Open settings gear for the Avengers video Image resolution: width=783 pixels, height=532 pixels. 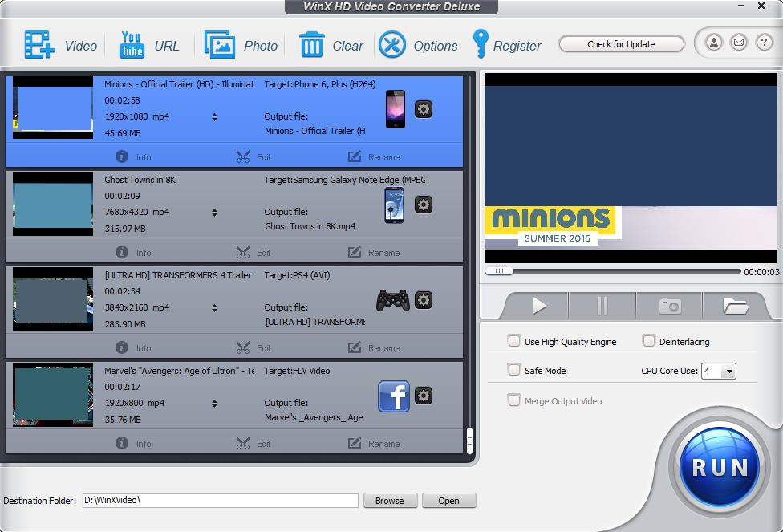tap(424, 396)
